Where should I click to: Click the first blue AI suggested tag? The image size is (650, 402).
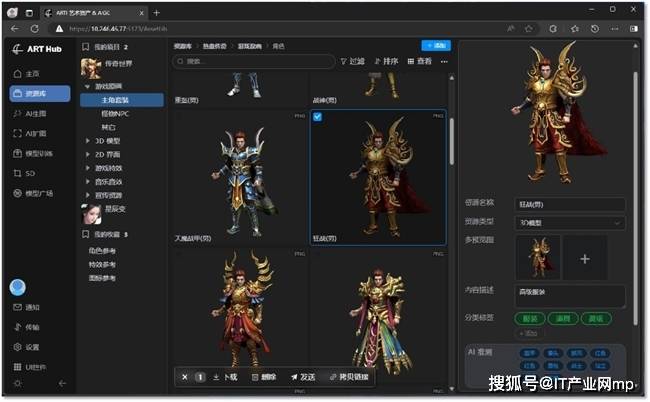[x=529, y=353]
